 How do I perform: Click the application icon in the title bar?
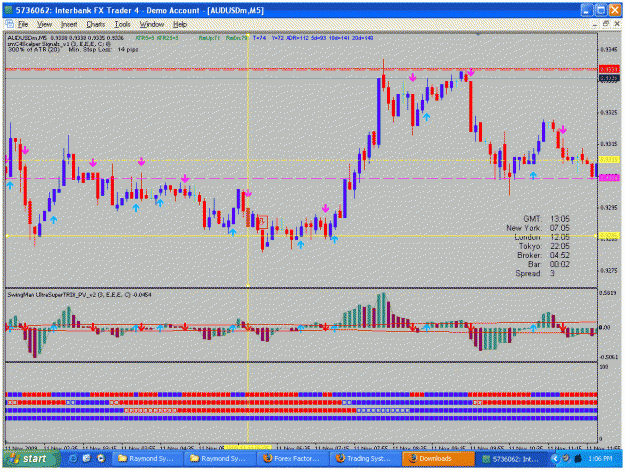[x=8, y=10]
